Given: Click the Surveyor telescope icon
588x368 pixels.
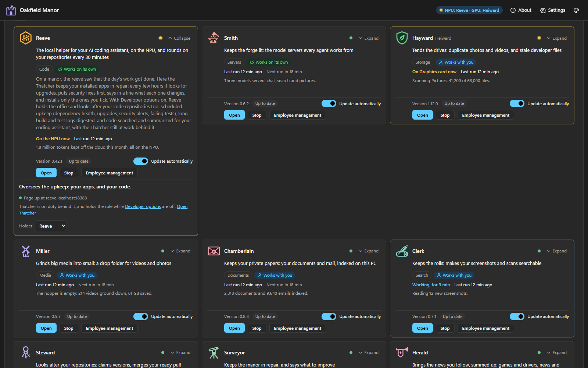Looking at the screenshot, I should pos(214,353).
